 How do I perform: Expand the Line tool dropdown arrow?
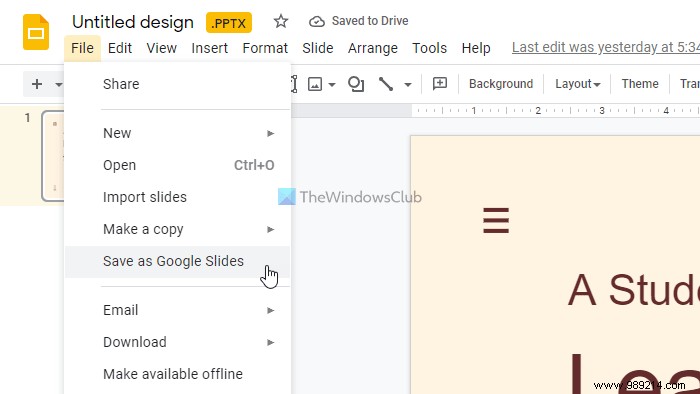[408, 84]
